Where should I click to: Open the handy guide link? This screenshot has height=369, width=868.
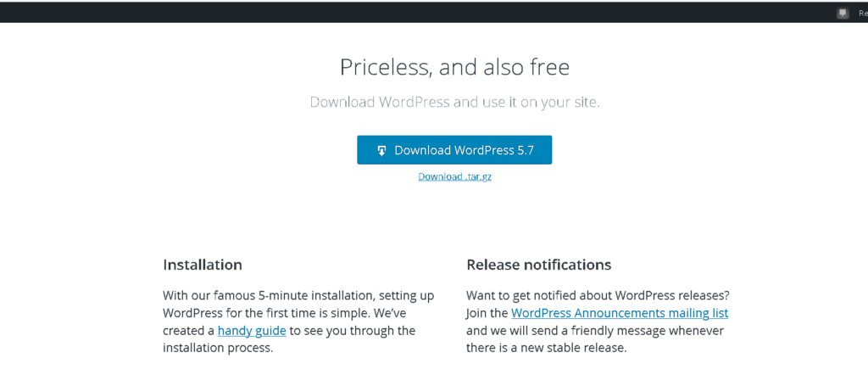tap(252, 331)
